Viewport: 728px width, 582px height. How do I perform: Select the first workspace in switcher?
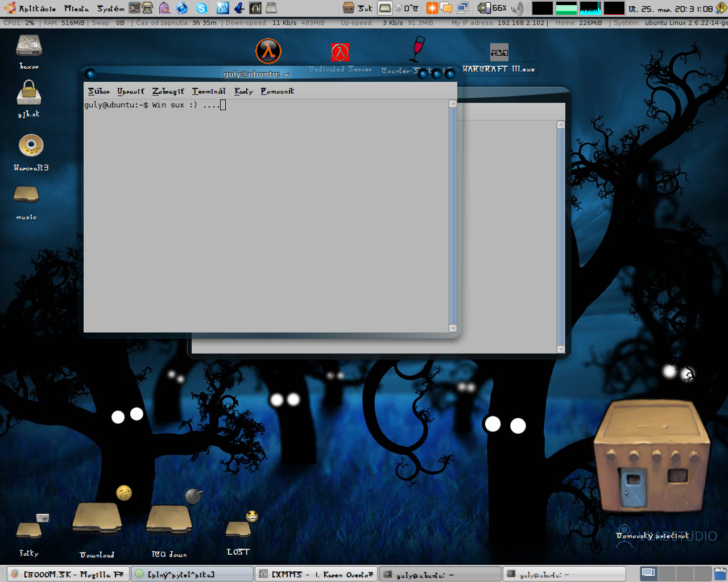[x=648, y=573]
